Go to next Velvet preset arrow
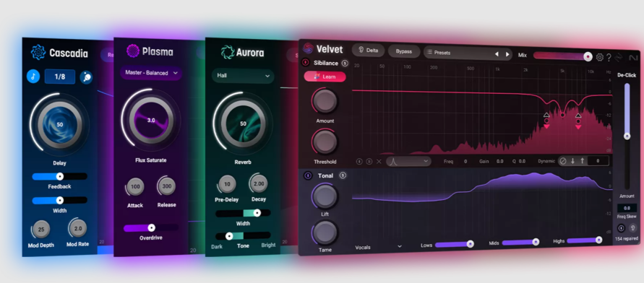 (x=507, y=54)
